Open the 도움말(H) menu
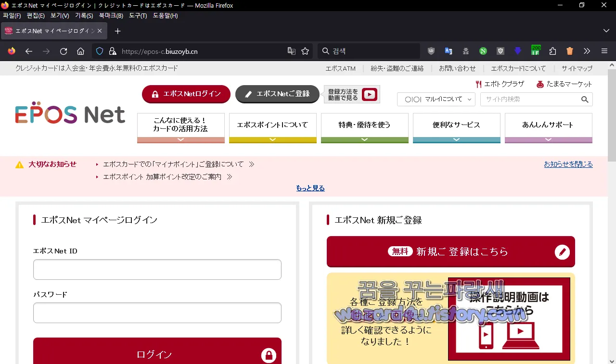Image resolution: width=616 pixels, height=364 pixels. point(165,16)
